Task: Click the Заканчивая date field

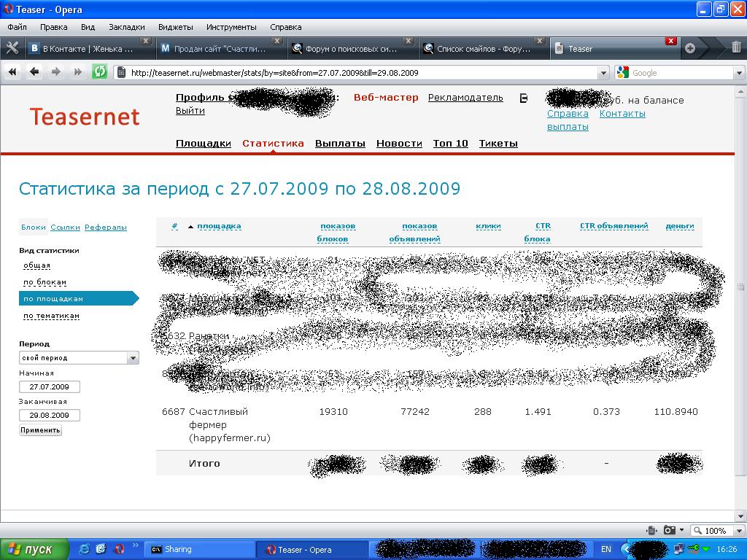Action: tap(50, 415)
